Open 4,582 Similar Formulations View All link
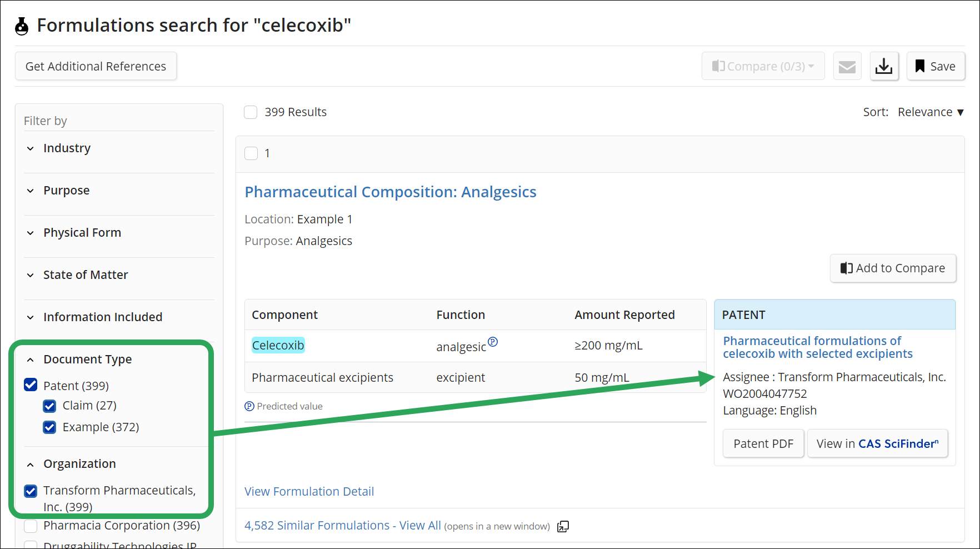 [343, 526]
